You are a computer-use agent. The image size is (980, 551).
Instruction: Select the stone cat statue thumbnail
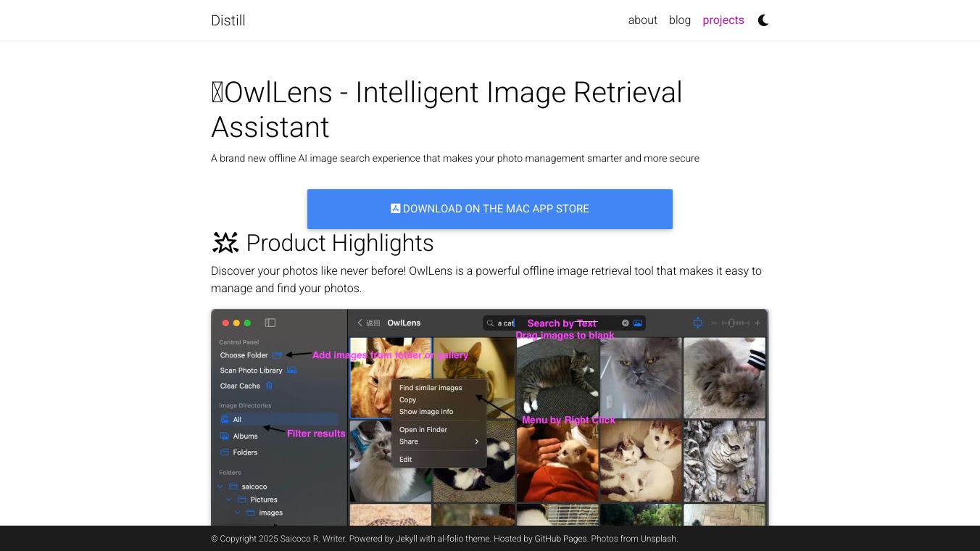tap(725, 461)
